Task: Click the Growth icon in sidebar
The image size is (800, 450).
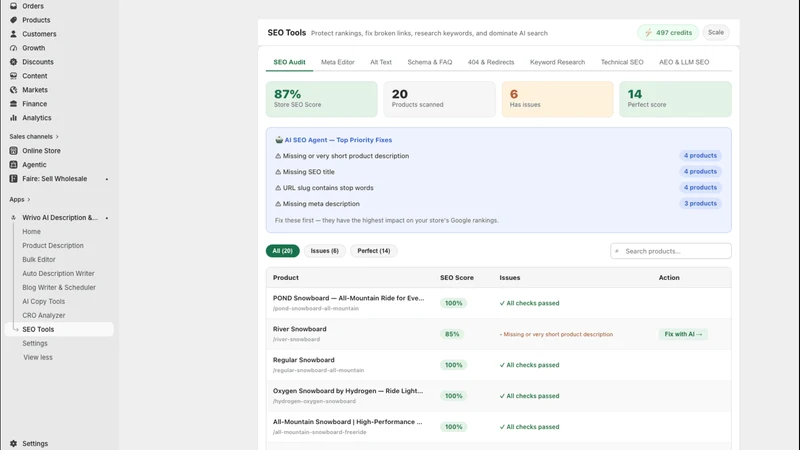Action: (x=13, y=48)
